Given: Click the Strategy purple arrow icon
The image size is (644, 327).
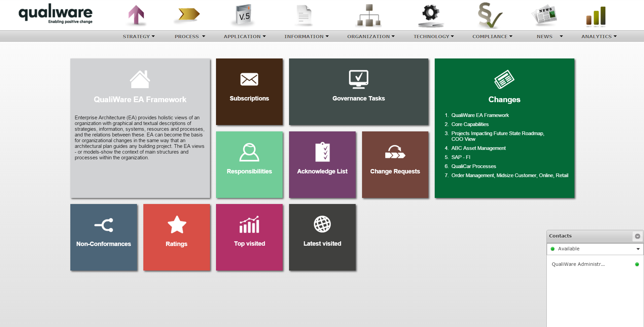Looking at the screenshot, I should coord(136,15).
